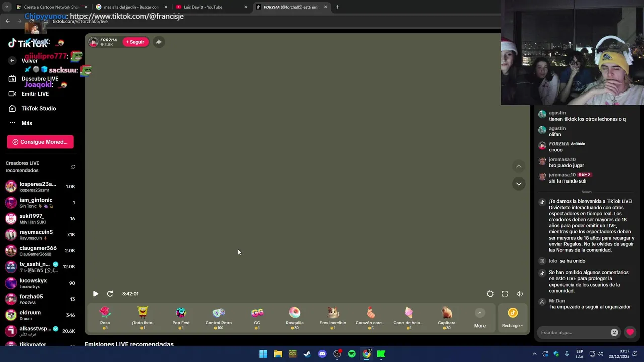644x362 pixels.
Task: Click Mr.Dan username in chat
Action: pyautogui.click(x=557, y=301)
